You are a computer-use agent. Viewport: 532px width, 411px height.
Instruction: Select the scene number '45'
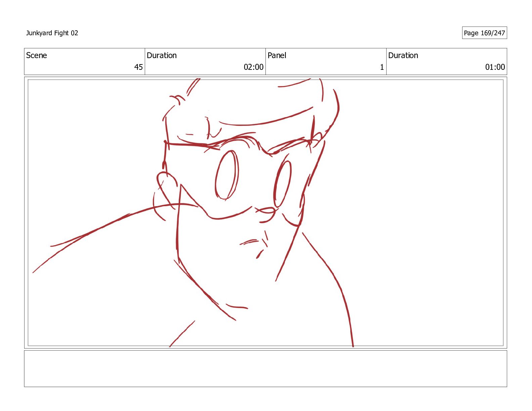coord(138,67)
